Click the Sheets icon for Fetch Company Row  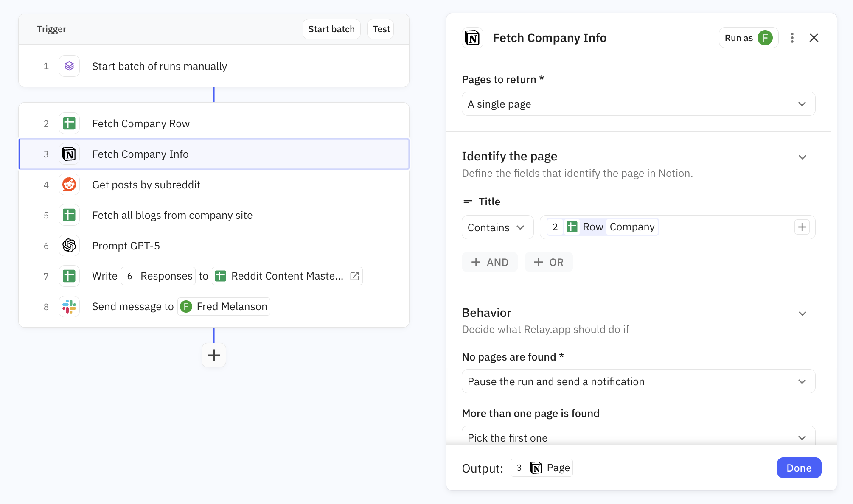pos(69,123)
